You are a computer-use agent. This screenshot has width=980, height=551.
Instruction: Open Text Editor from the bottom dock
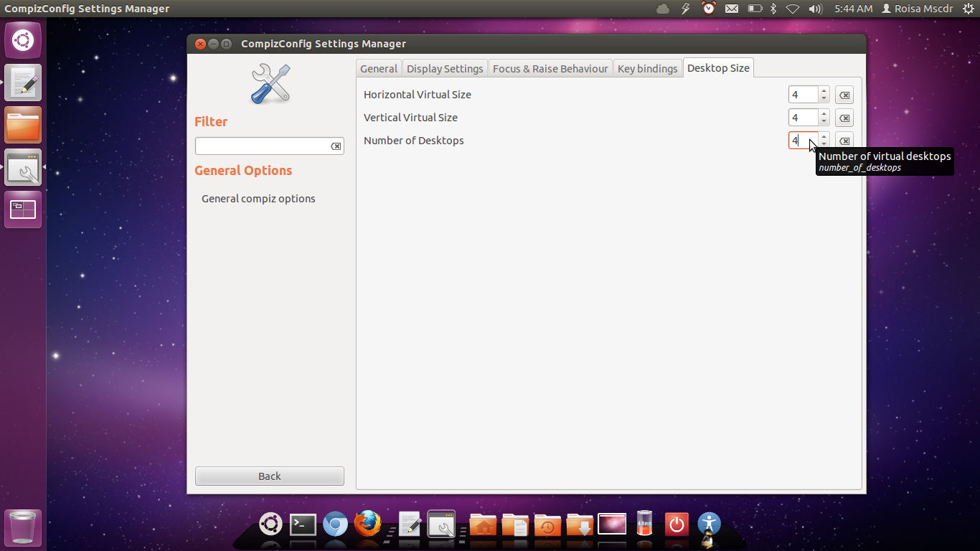[410, 524]
